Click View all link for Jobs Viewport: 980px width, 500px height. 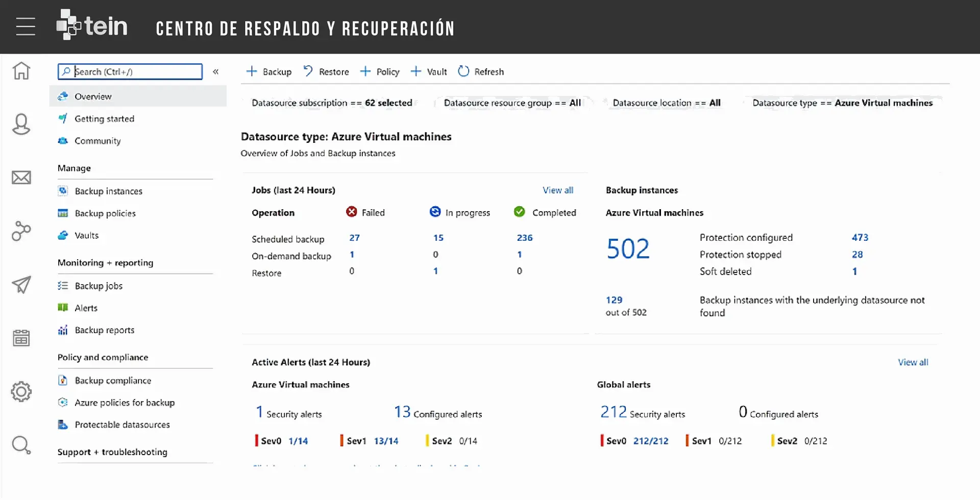click(x=557, y=190)
